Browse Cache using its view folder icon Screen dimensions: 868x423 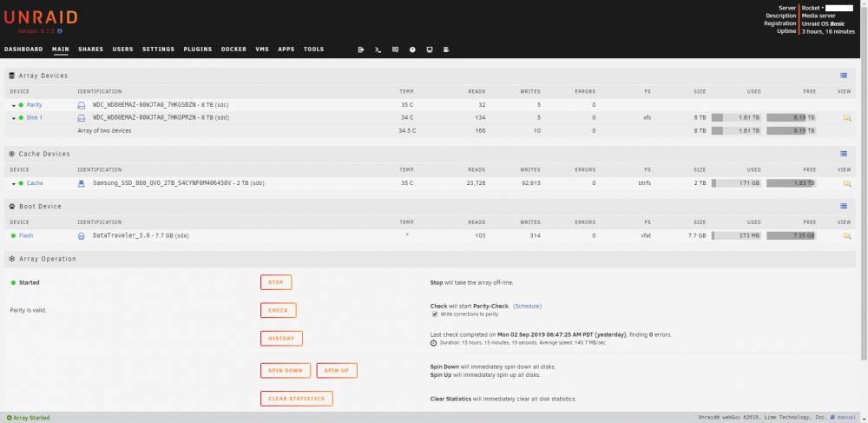pyautogui.click(x=847, y=183)
